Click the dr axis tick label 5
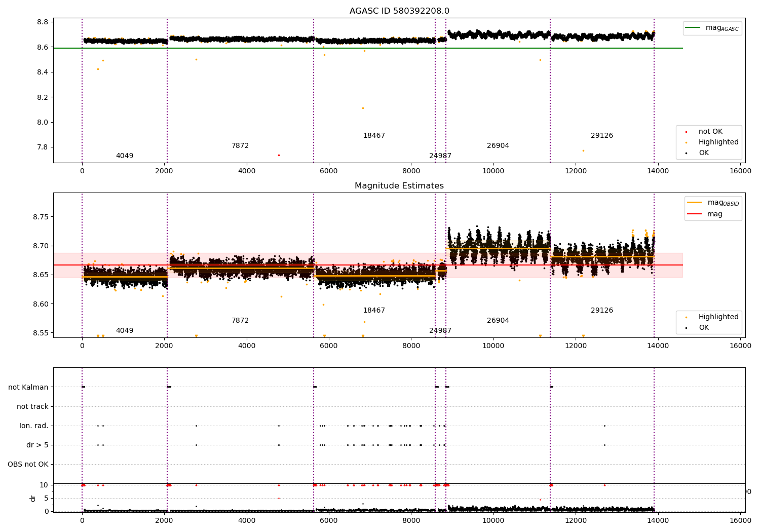The height and width of the screenshot is (532, 760). pyautogui.click(x=46, y=498)
